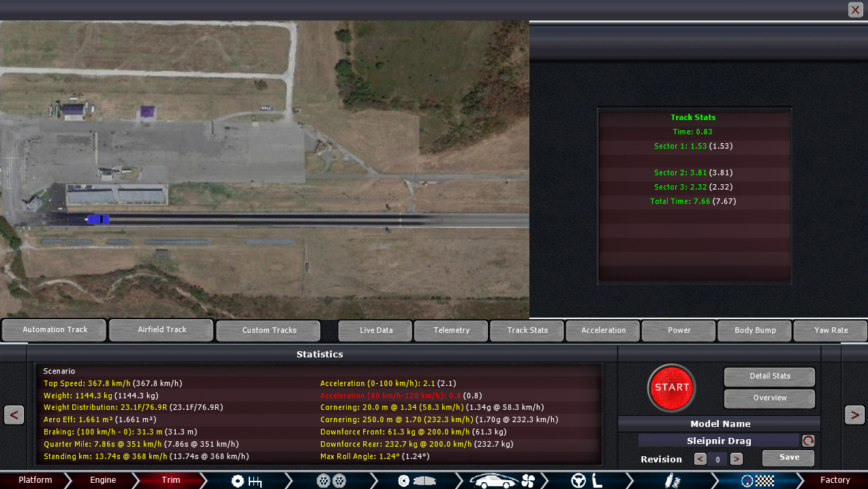Edit the Sleipnir Drag model name field

[718, 441]
